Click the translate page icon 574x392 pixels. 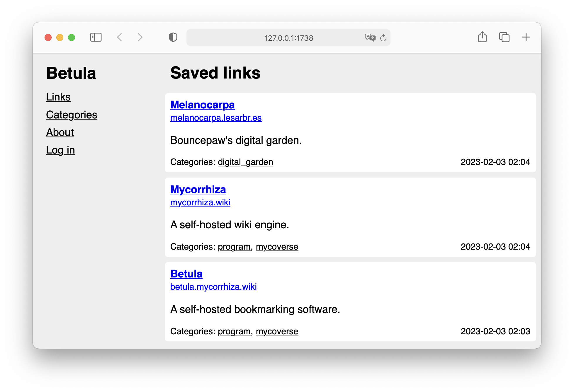coord(370,38)
